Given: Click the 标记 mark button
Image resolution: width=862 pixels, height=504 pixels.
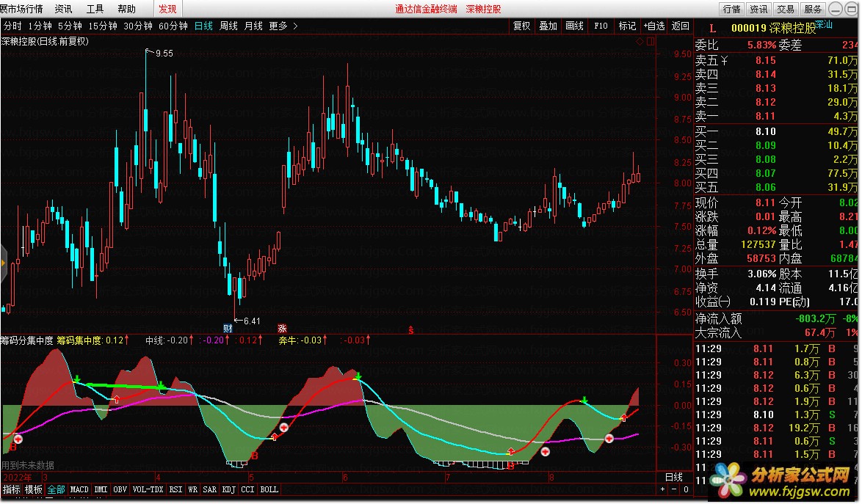Looking at the screenshot, I should click(x=627, y=26).
